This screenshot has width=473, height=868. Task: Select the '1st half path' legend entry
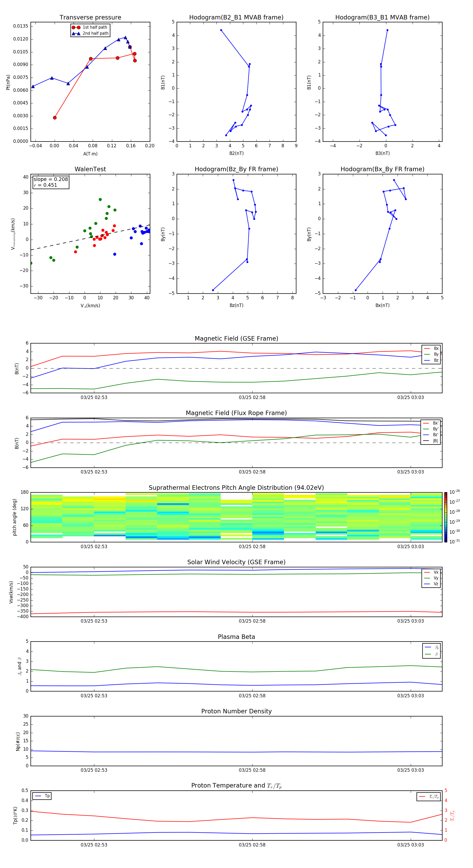pyautogui.click(x=90, y=27)
